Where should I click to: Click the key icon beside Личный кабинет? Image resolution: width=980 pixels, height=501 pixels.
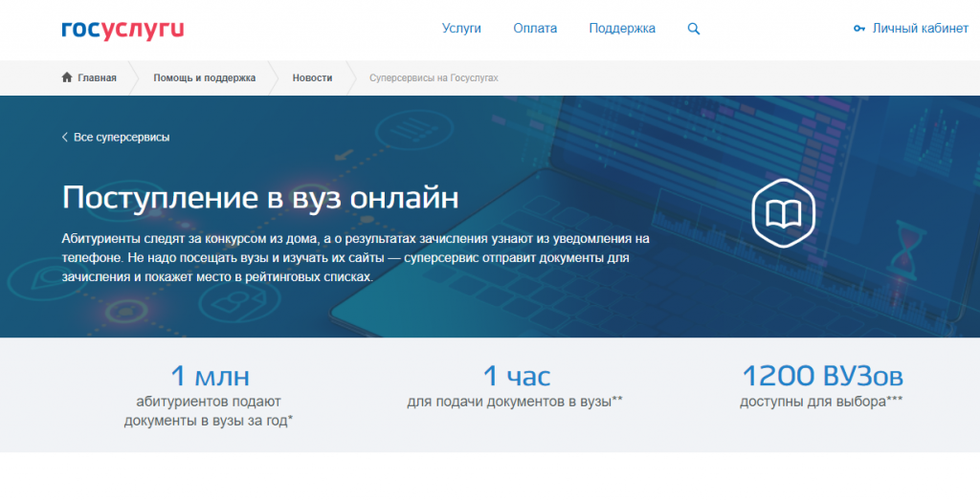(858, 29)
